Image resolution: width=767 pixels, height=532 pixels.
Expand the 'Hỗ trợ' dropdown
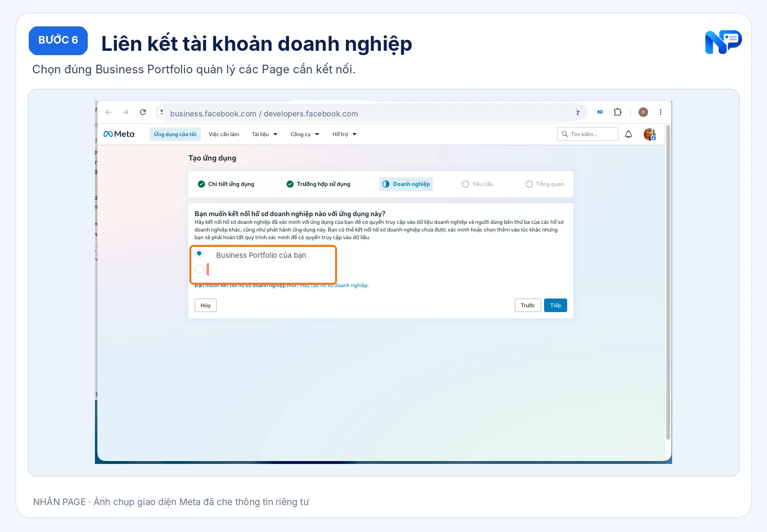point(344,134)
